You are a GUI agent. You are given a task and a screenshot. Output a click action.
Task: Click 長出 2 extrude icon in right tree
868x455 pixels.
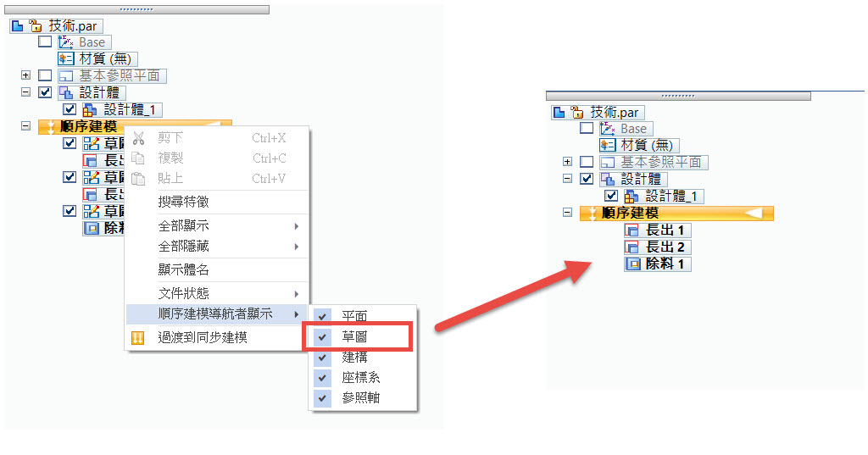click(632, 247)
